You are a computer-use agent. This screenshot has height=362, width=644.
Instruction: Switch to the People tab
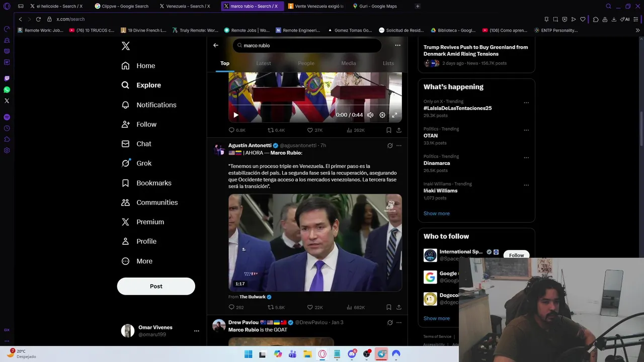click(x=306, y=63)
